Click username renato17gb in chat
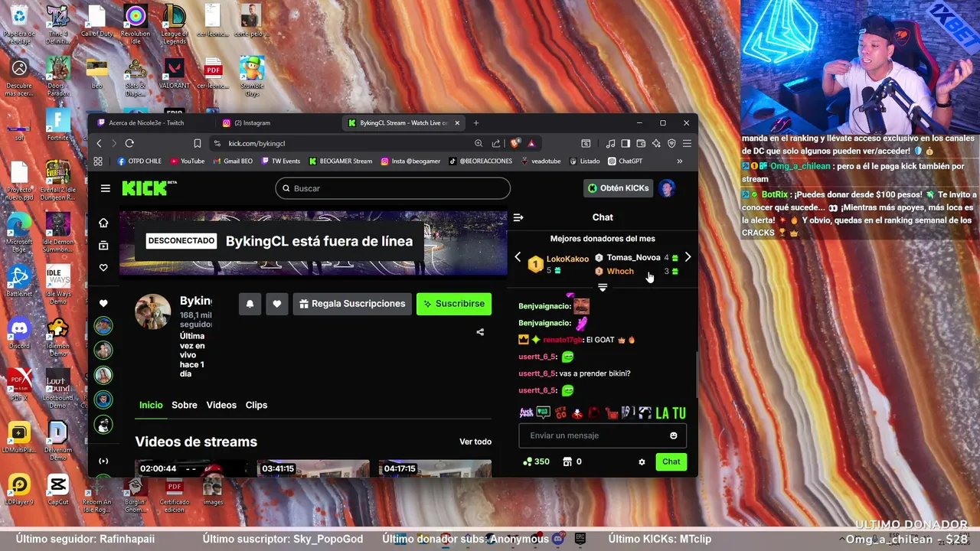 tap(563, 340)
